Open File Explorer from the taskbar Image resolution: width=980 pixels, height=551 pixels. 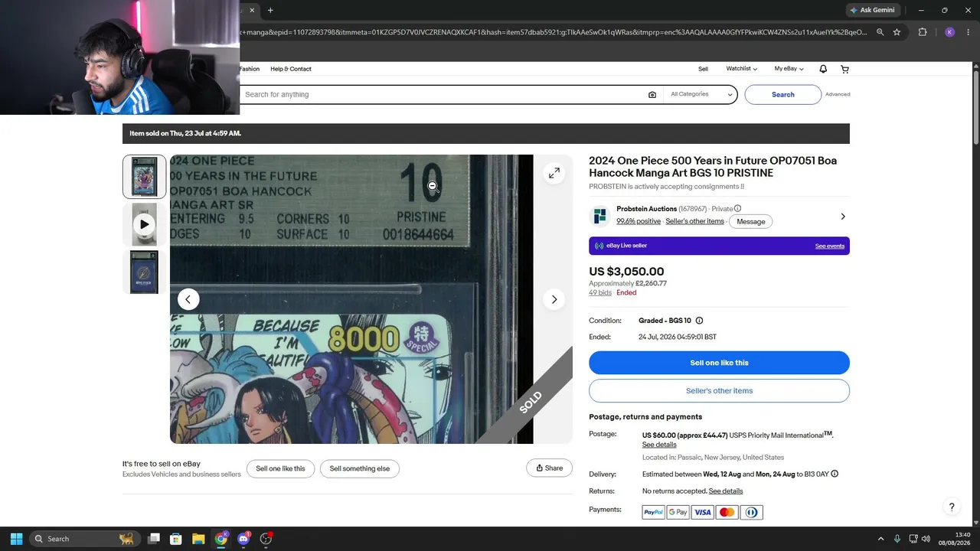pyautogui.click(x=198, y=539)
